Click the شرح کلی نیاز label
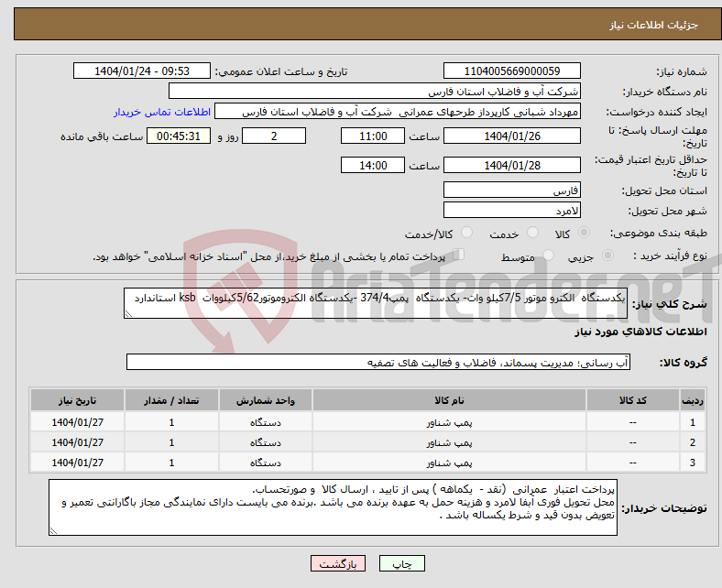Viewport: 722px width, 588px height. (x=670, y=304)
